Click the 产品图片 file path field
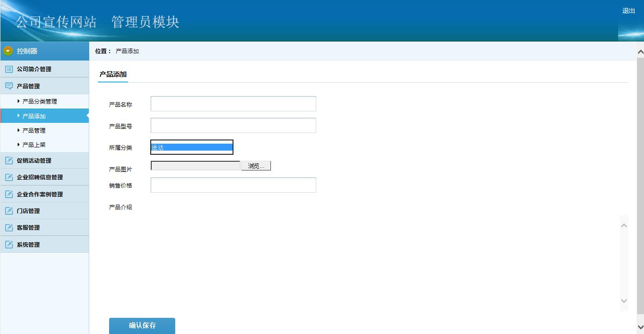 [196, 166]
